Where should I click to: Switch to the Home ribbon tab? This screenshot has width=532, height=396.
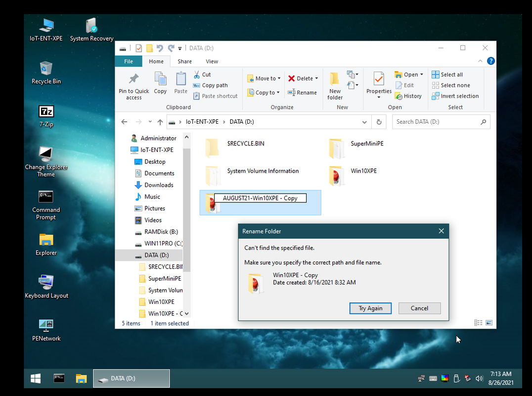[156, 61]
